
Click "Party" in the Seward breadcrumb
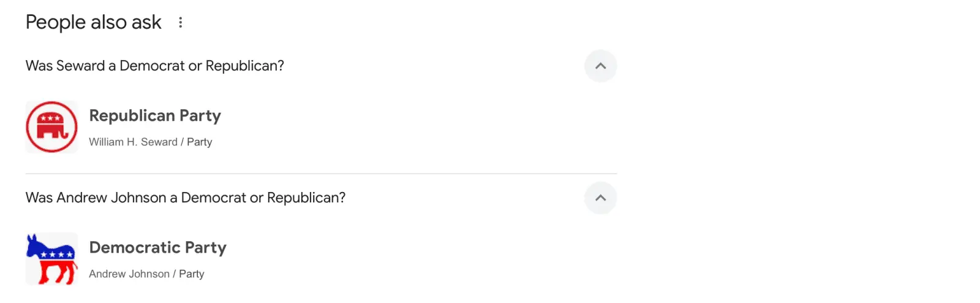(200, 142)
